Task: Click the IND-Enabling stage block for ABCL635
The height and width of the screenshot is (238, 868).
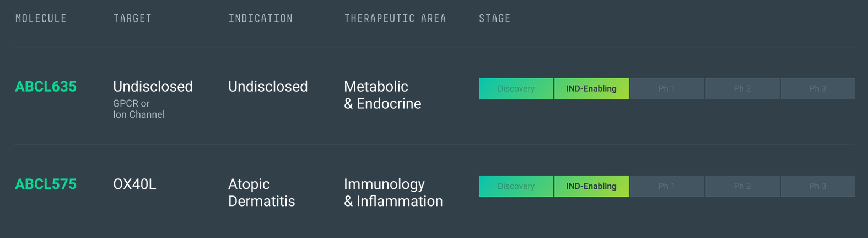Action: point(591,89)
